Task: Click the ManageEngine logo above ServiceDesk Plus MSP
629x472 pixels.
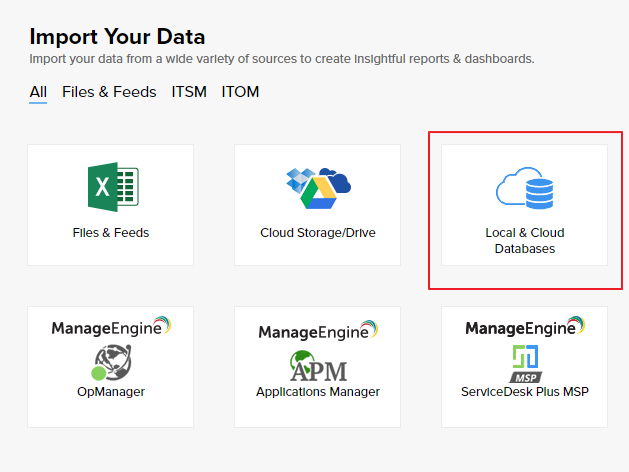Action: coord(525,327)
